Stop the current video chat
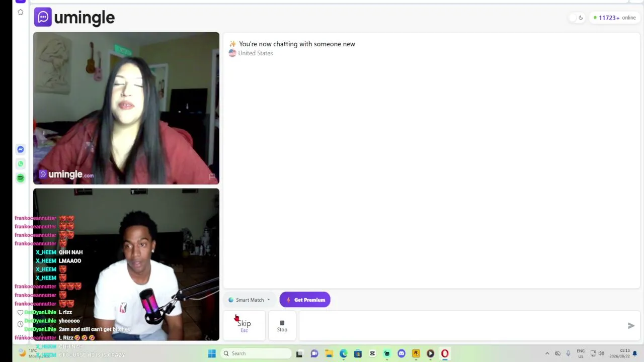This screenshot has height=362, width=644. 282,325
